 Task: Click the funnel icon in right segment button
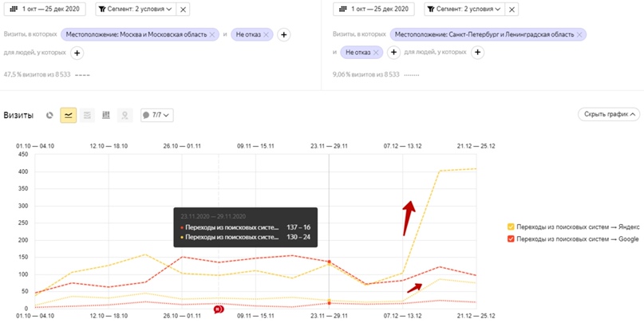[431, 9]
